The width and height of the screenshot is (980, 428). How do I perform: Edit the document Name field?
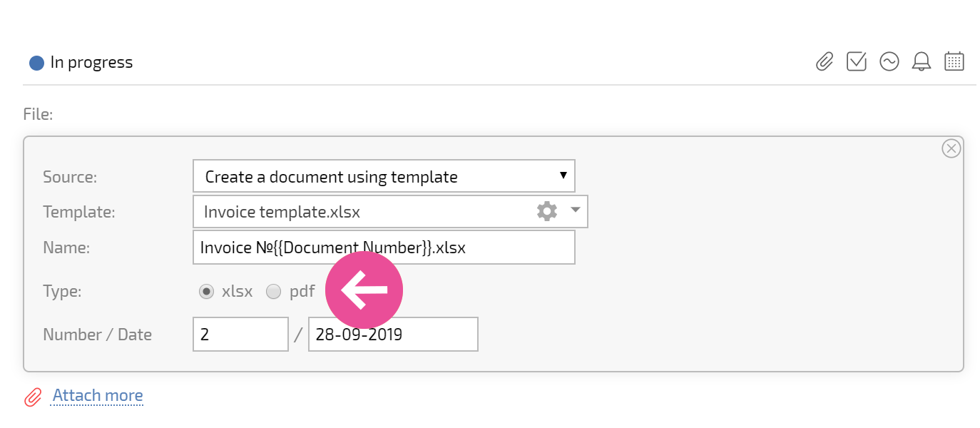click(384, 248)
